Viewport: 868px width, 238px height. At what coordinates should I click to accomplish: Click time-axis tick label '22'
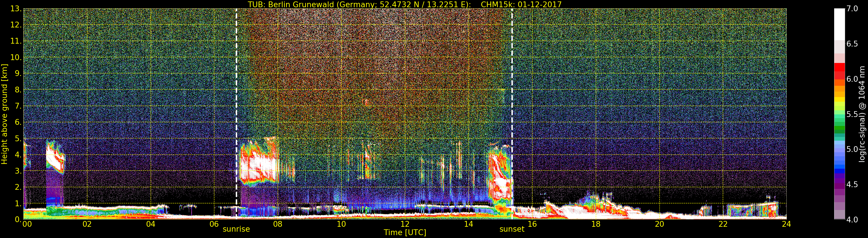tap(723, 224)
